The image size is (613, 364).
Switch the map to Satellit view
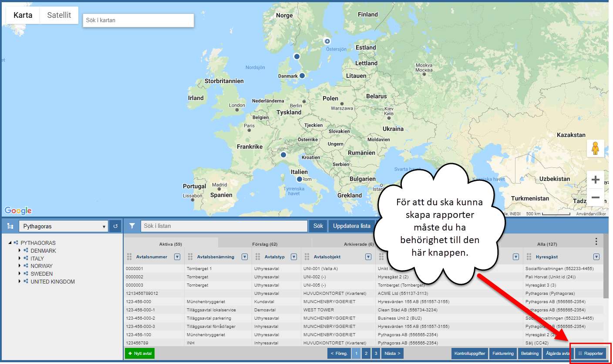coord(59,15)
